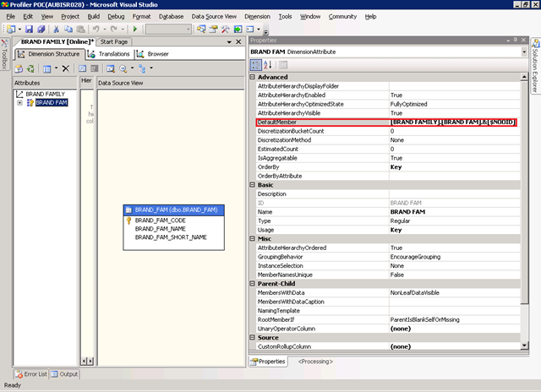Open the New Project dropdown arrow
The width and height of the screenshot is (541, 392).
click(x=19, y=30)
